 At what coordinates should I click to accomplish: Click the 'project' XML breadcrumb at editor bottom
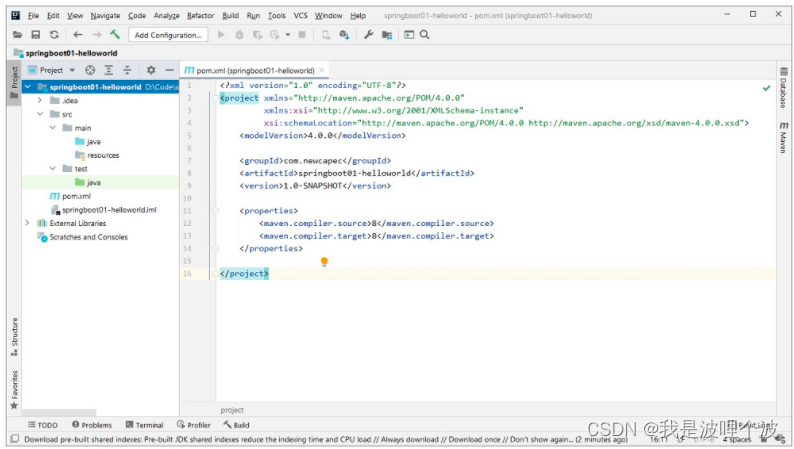point(232,410)
